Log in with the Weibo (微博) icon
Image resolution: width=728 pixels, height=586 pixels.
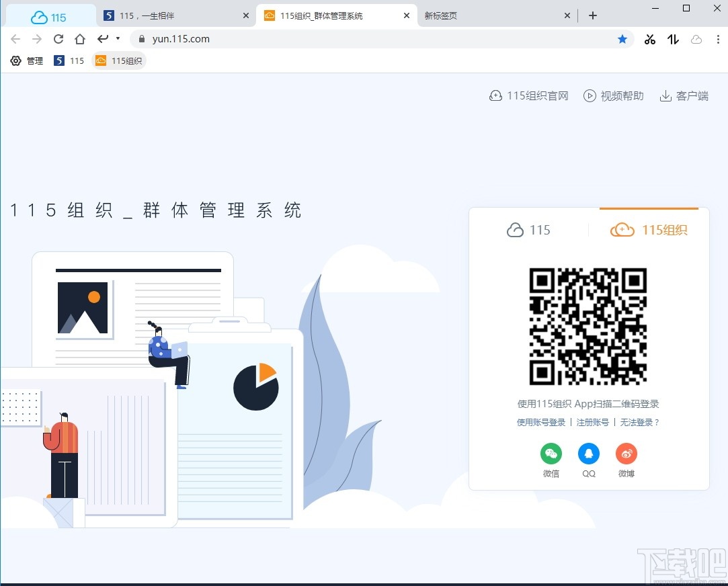pos(626,454)
